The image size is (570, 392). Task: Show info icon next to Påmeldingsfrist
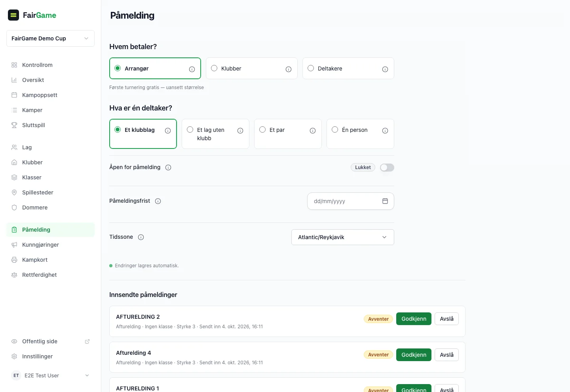pyautogui.click(x=158, y=201)
